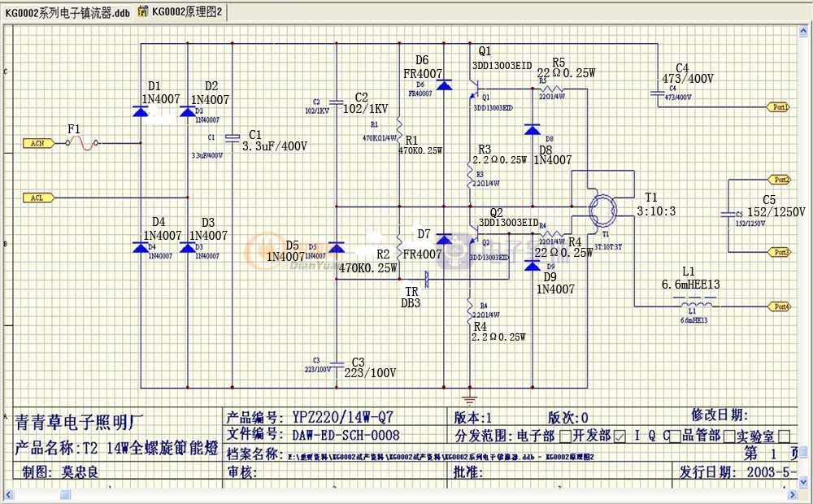Click the T1 ratio label 3:10:3
This screenshot has width=813, height=504.
click(x=656, y=211)
